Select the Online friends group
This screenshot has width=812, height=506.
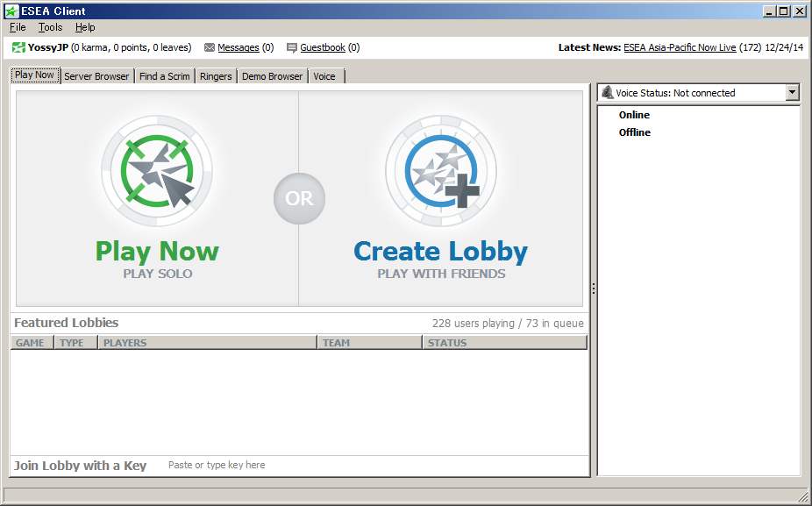tap(634, 115)
